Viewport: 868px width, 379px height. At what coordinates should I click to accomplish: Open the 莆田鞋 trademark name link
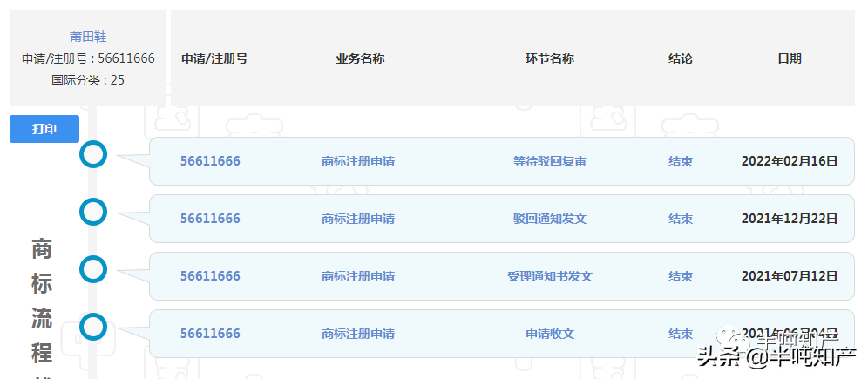[x=88, y=37]
